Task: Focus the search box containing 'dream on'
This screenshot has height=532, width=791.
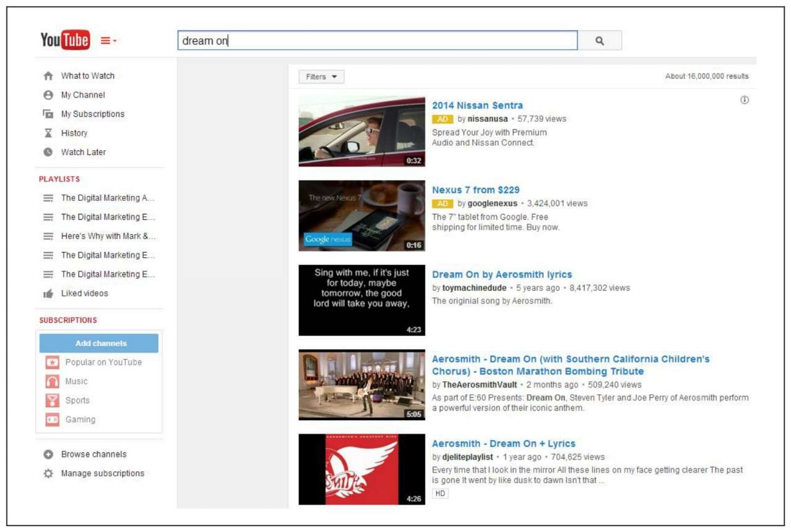Action: pyautogui.click(x=378, y=41)
